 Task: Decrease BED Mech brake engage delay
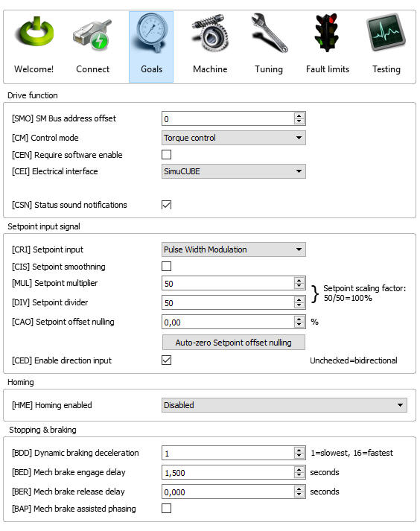[299, 475]
